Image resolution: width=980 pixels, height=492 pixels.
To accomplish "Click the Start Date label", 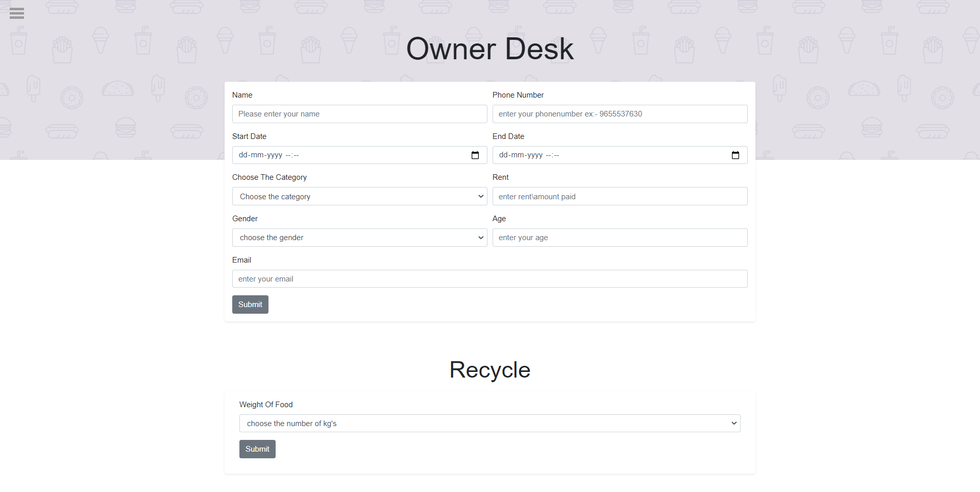I will (x=249, y=136).
